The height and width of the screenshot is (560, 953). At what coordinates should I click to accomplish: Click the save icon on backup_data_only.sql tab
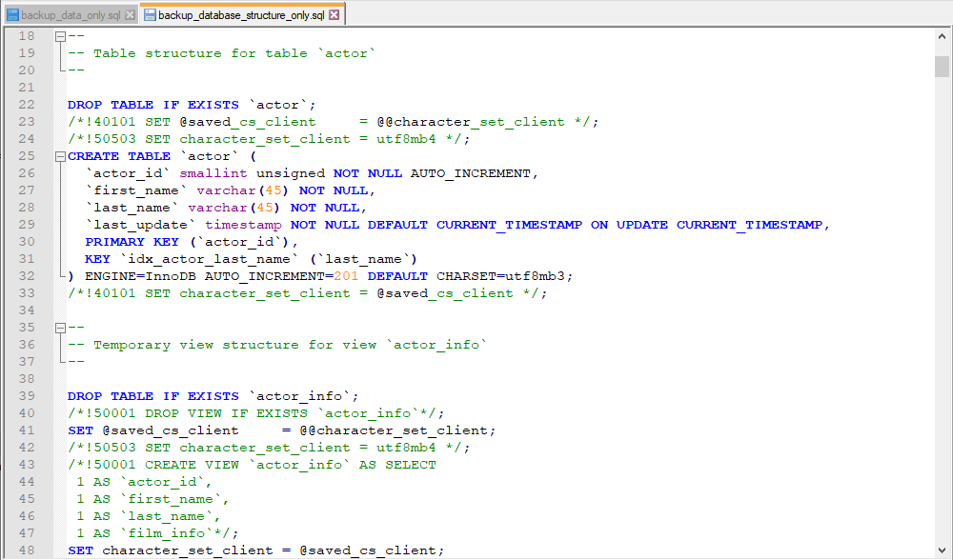point(12,15)
